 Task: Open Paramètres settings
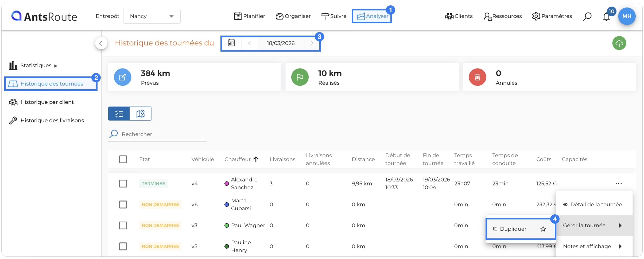[x=552, y=16]
